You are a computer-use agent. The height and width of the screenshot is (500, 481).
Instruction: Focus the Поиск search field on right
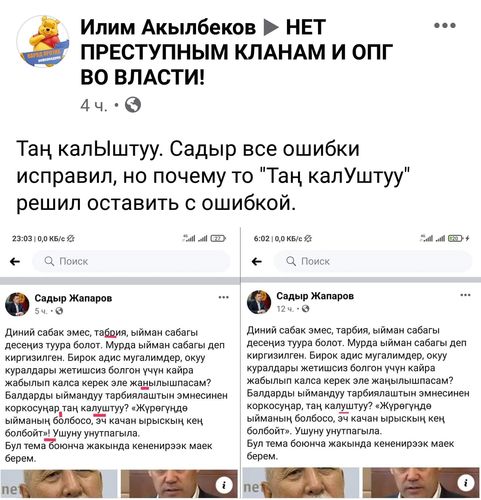pos(373,261)
